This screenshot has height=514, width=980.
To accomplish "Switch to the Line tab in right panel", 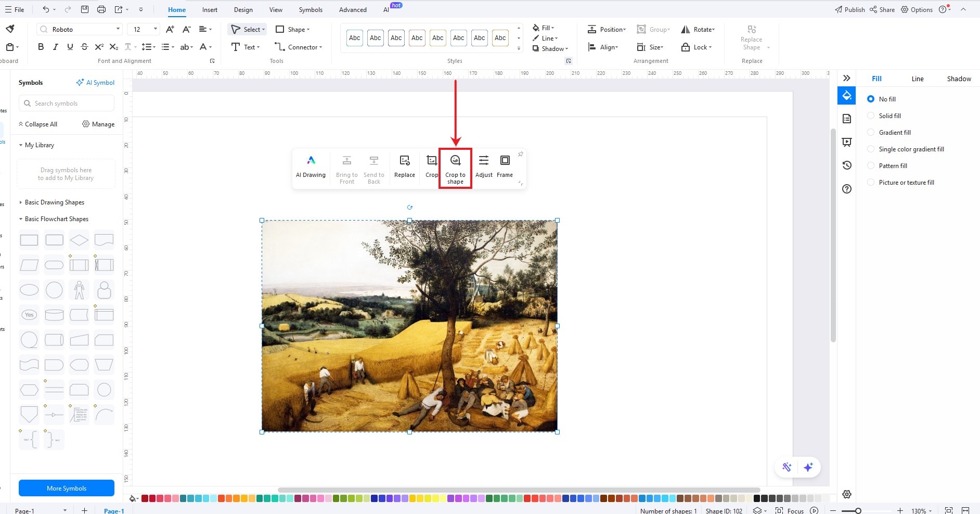I will pos(918,79).
